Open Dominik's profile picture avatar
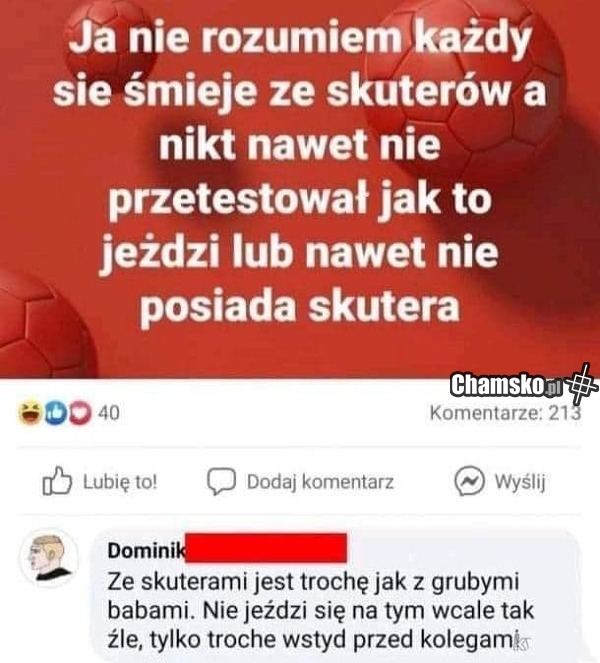Viewport: 600px width, 663px height. (x=49, y=557)
